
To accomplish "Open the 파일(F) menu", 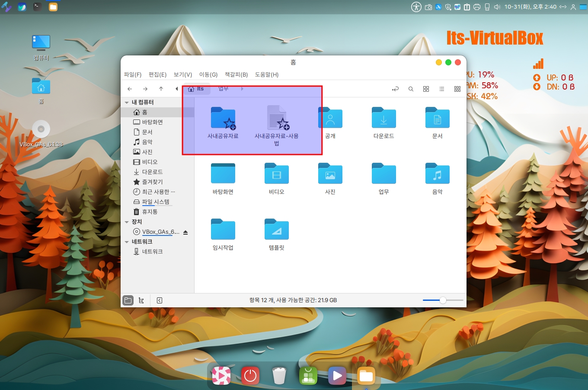I will click(x=133, y=74).
